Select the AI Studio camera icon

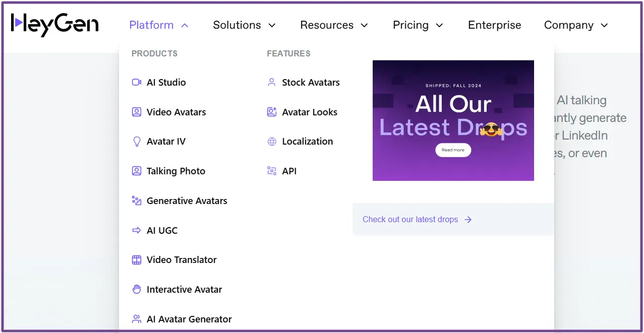coord(136,82)
